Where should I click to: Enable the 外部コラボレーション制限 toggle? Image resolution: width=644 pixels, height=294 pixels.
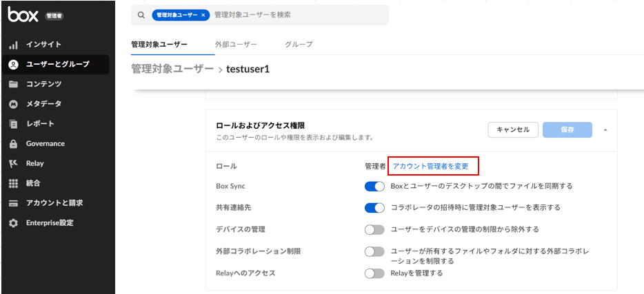pyautogui.click(x=374, y=251)
